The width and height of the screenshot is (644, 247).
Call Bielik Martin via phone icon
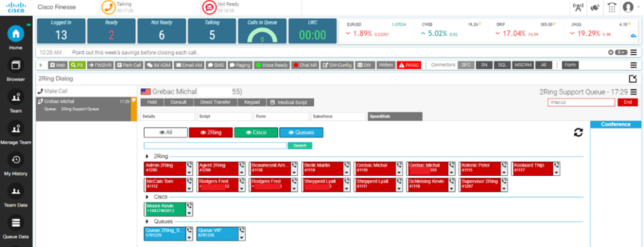click(x=347, y=166)
